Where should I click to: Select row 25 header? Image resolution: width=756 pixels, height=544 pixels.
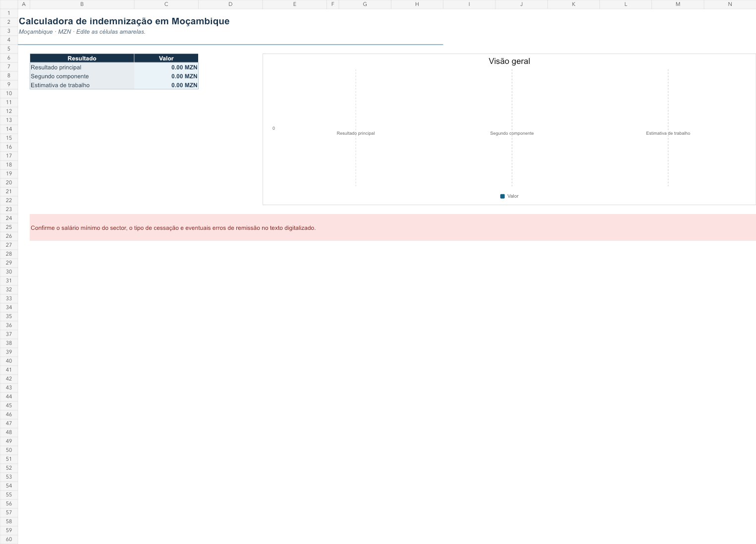(9, 227)
